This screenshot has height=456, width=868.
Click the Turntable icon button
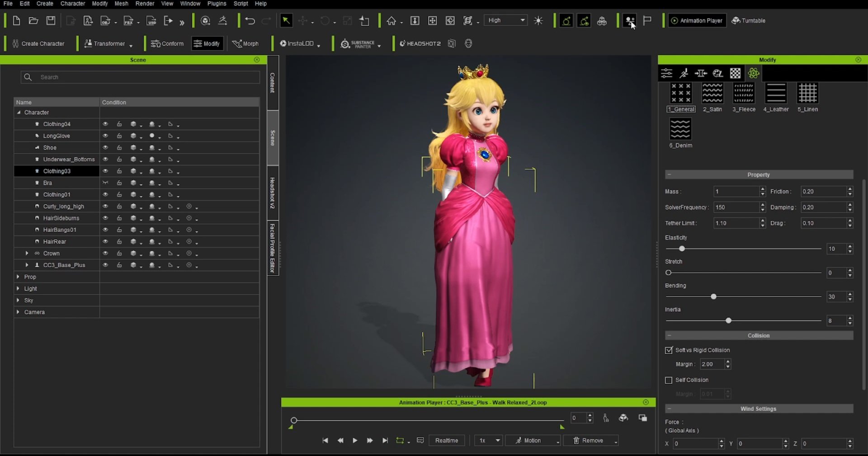748,21
